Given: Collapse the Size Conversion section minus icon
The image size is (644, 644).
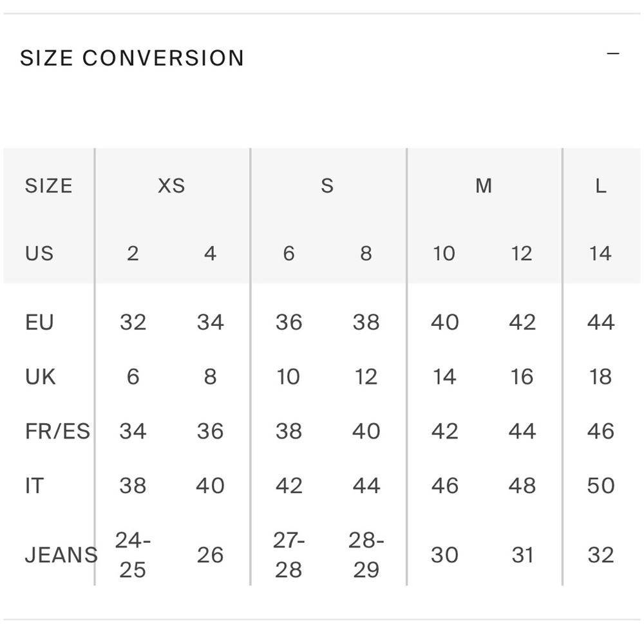Looking at the screenshot, I should click(x=613, y=53).
